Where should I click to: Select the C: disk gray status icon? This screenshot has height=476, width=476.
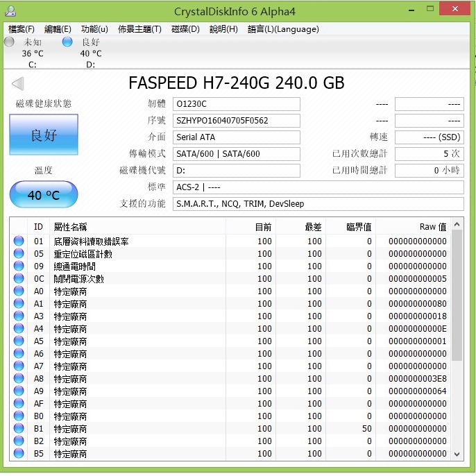pyautogui.click(x=9, y=42)
